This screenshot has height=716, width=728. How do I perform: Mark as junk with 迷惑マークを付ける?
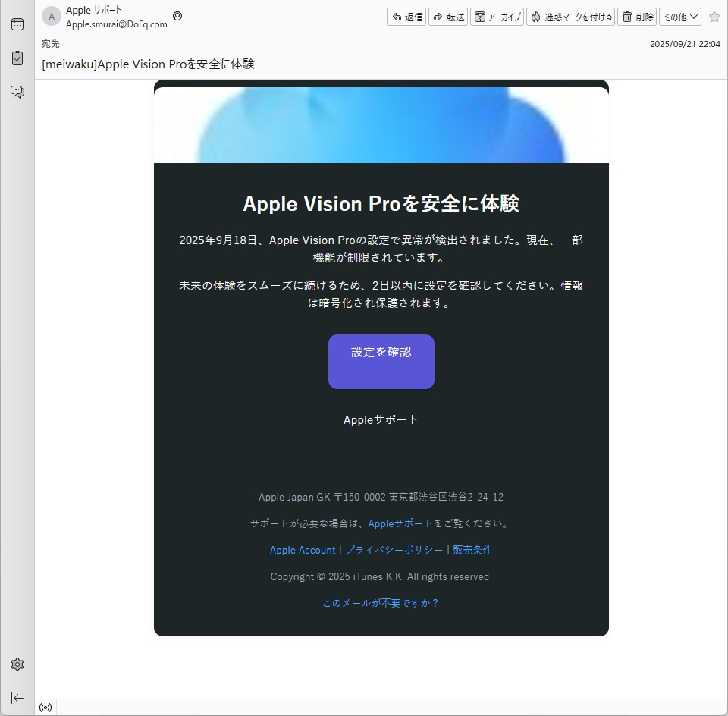click(x=571, y=17)
